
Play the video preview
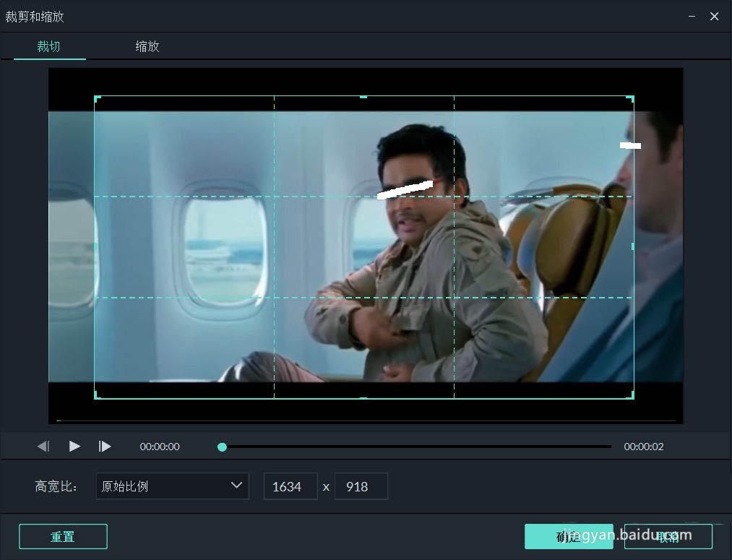point(74,446)
